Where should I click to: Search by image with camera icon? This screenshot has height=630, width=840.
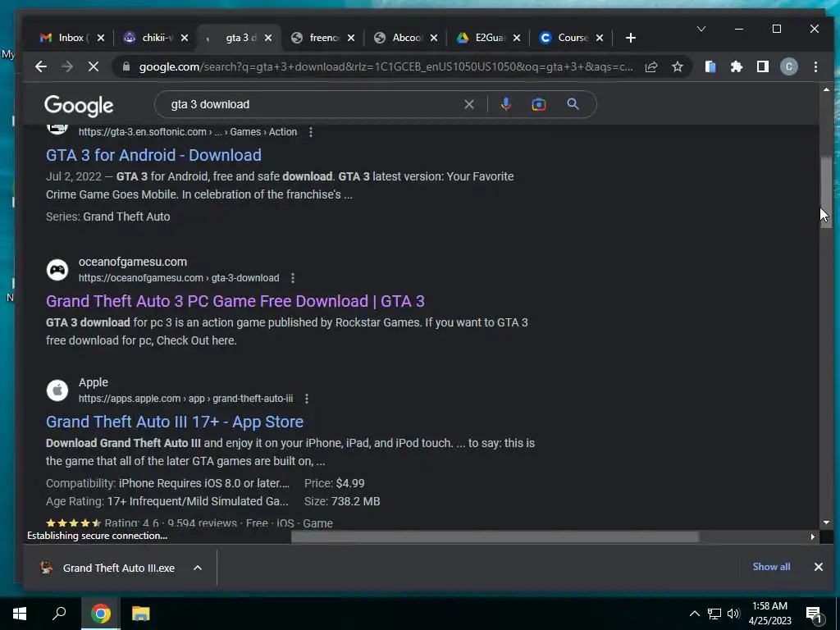539,104
